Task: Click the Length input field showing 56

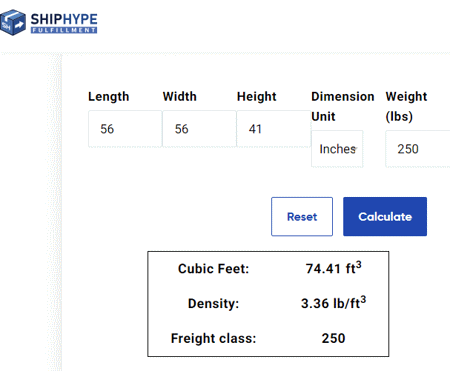Action: [x=125, y=129]
